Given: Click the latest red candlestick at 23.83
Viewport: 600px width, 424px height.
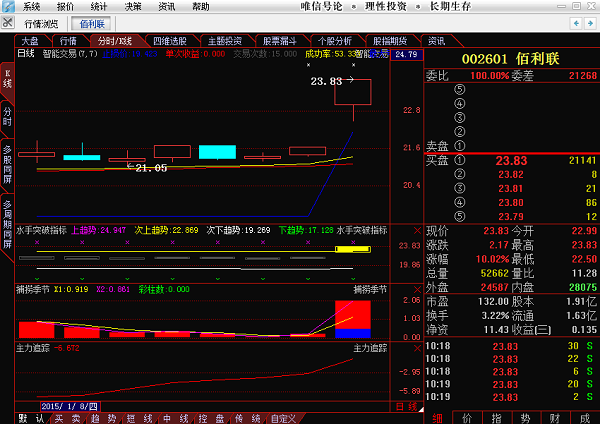Looking at the screenshot, I should point(353,92).
